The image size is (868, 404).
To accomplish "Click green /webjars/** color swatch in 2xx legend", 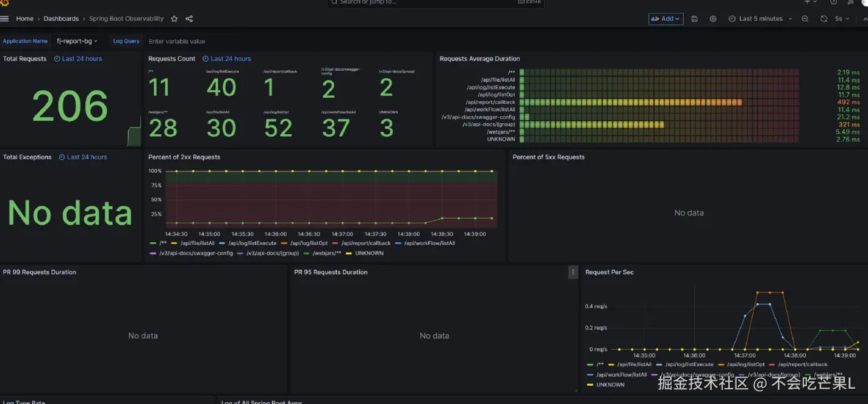I will pyautogui.click(x=306, y=253).
